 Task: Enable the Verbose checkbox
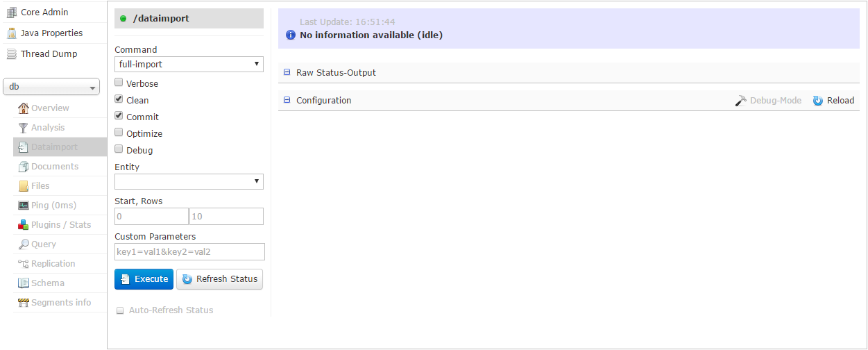(119, 83)
